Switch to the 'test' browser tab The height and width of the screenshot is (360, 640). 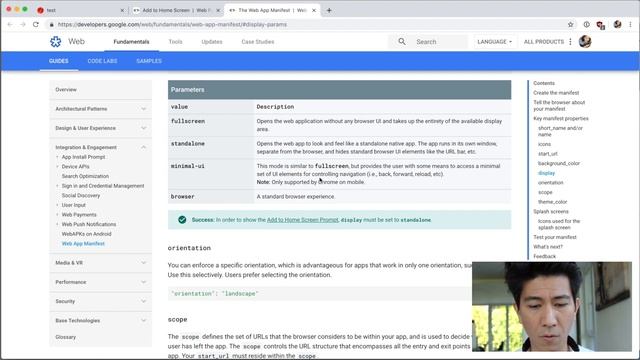pyautogui.click(x=80, y=10)
